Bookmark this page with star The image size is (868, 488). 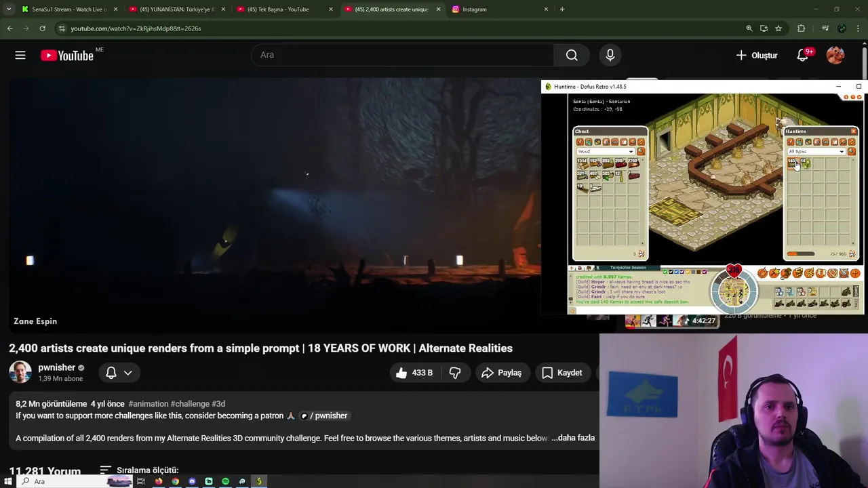click(778, 28)
